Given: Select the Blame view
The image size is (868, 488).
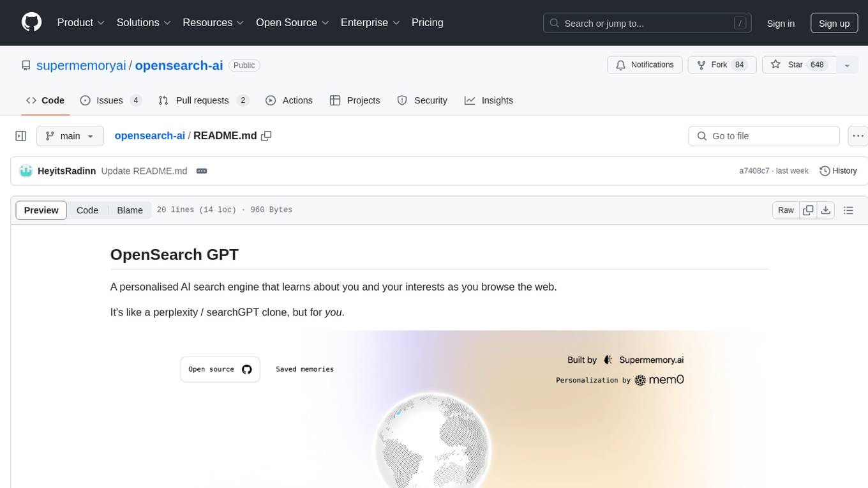Looking at the screenshot, I should pyautogui.click(x=130, y=210).
